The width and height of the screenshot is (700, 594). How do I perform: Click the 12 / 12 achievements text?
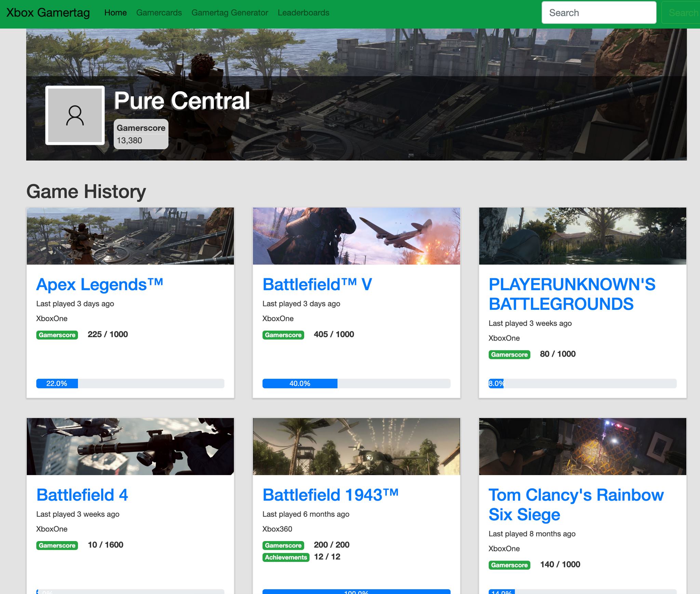click(327, 557)
